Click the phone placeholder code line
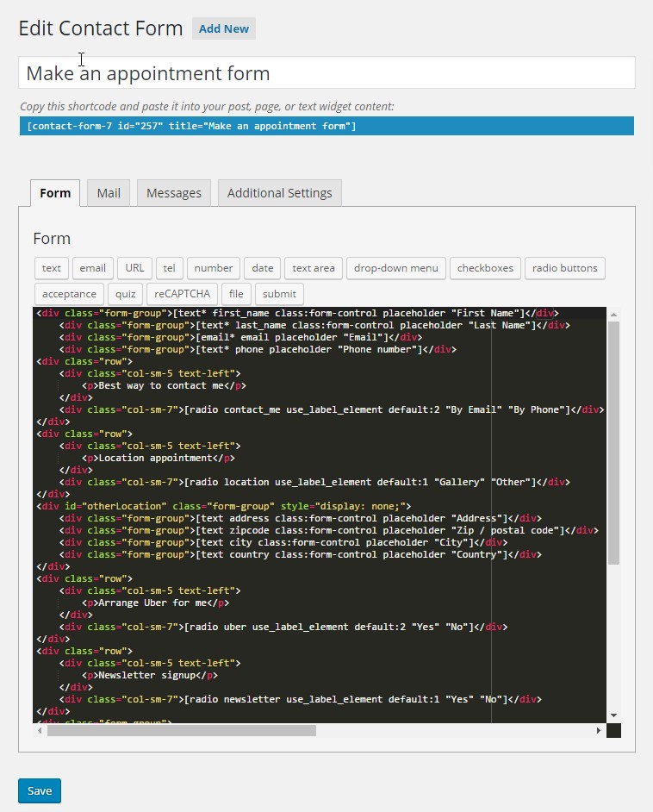 point(258,349)
